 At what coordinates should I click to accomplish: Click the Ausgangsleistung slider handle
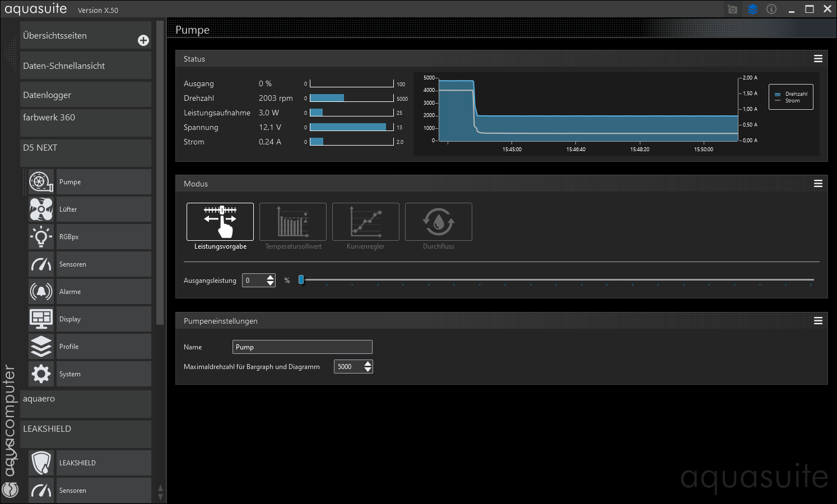(301, 279)
